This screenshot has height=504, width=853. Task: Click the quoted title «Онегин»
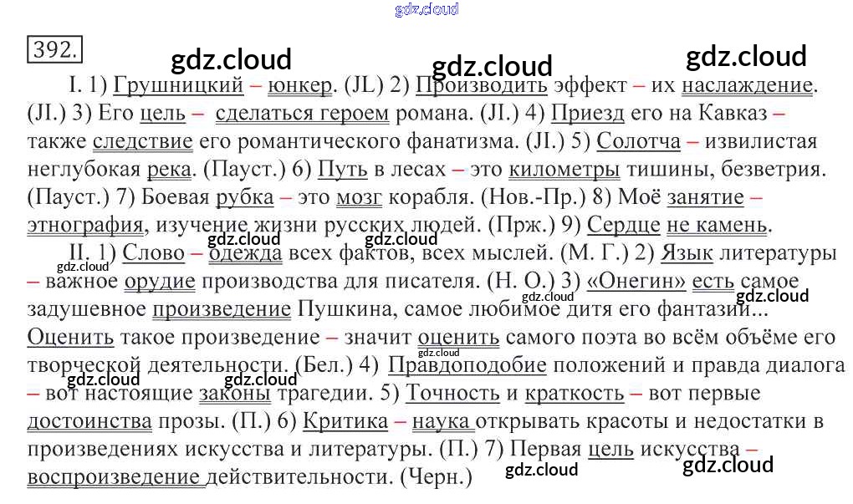(636, 281)
